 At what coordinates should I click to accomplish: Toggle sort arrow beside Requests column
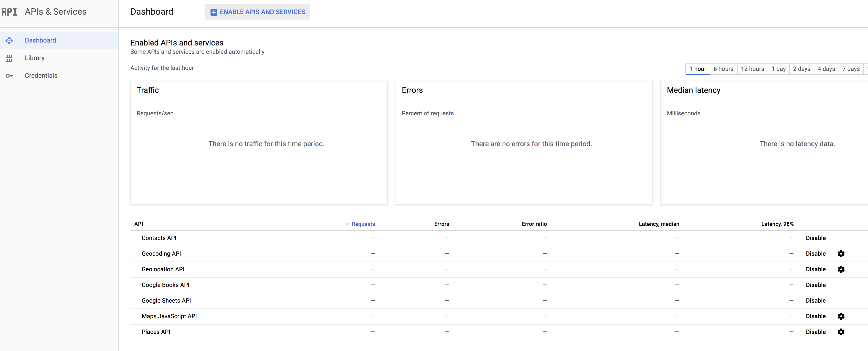[347, 224]
